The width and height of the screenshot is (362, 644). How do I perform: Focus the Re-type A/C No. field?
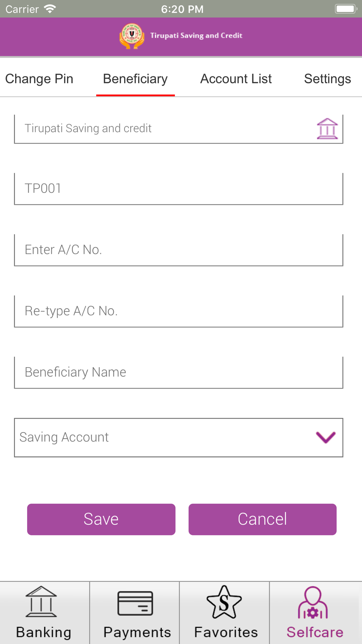pyautogui.click(x=178, y=311)
